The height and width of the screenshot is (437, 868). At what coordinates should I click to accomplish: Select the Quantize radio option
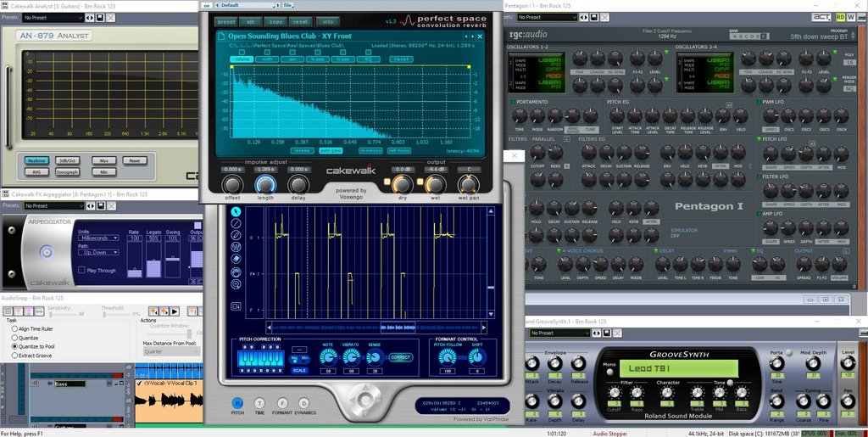15,338
